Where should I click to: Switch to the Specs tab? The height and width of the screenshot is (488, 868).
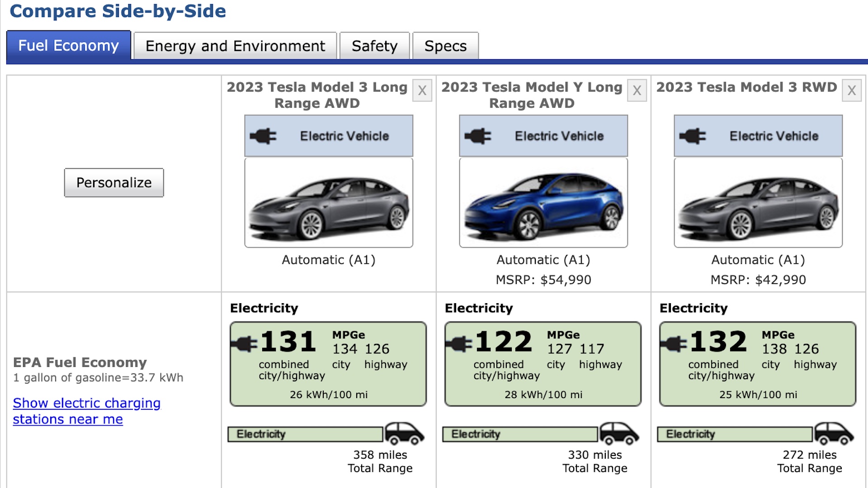tap(445, 46)
